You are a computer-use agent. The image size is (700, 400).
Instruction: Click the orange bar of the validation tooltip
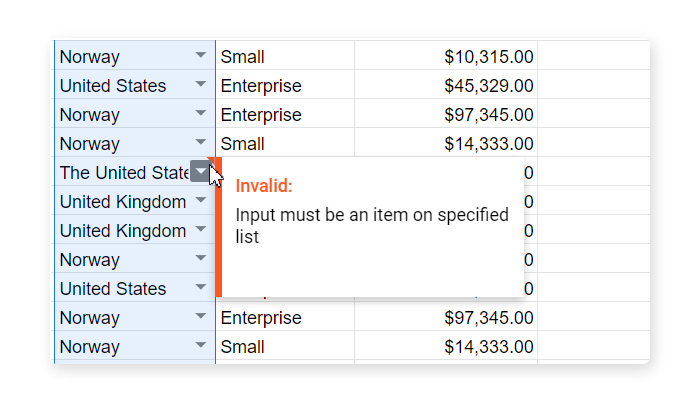[218, 227]
